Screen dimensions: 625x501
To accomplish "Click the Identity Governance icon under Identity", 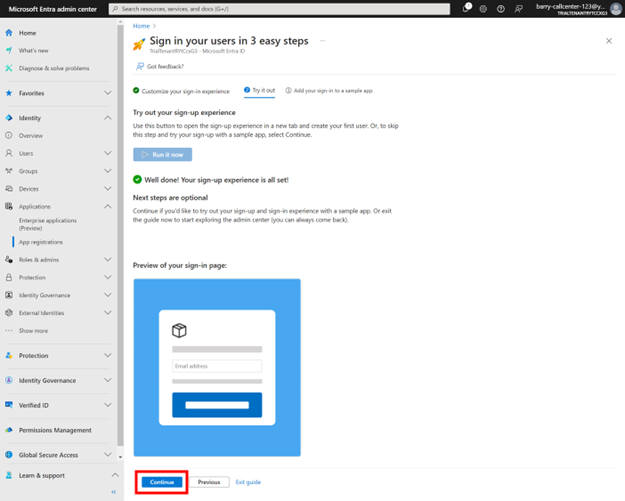I will point(9,295).
